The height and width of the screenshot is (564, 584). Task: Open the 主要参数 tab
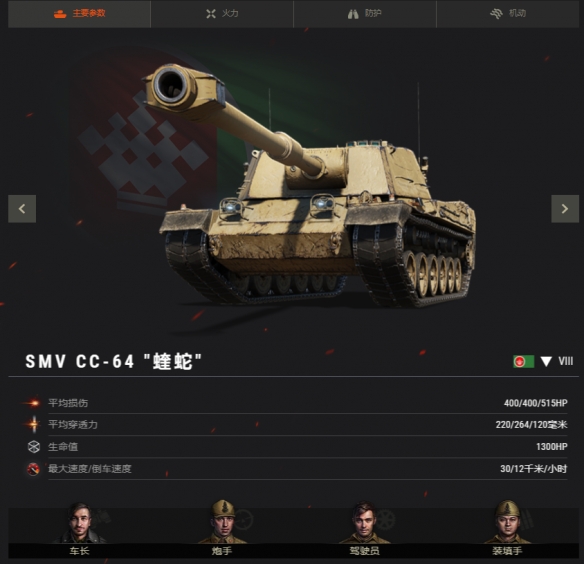(79, 14)
